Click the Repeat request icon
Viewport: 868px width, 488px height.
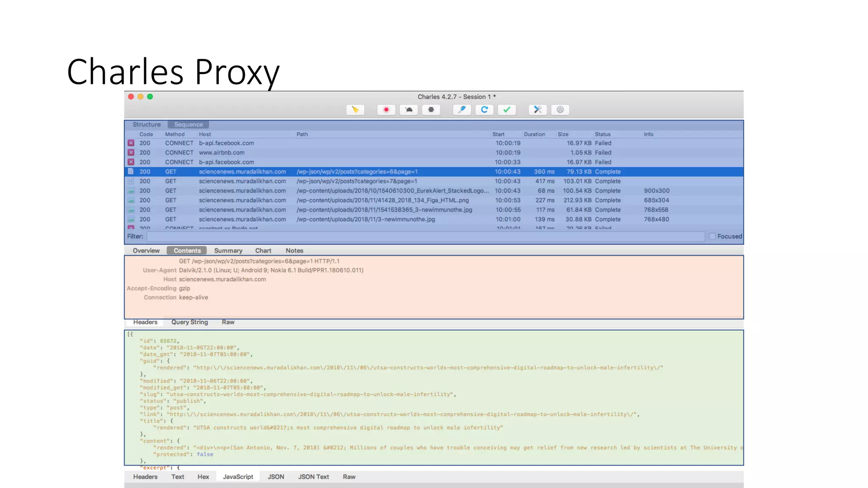pyautogui.click(x=484, y=110)
